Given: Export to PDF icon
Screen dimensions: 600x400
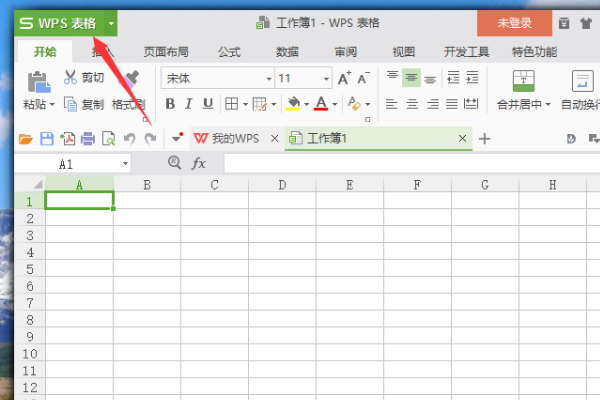Looking at the screenshot, I should [68, 139].
